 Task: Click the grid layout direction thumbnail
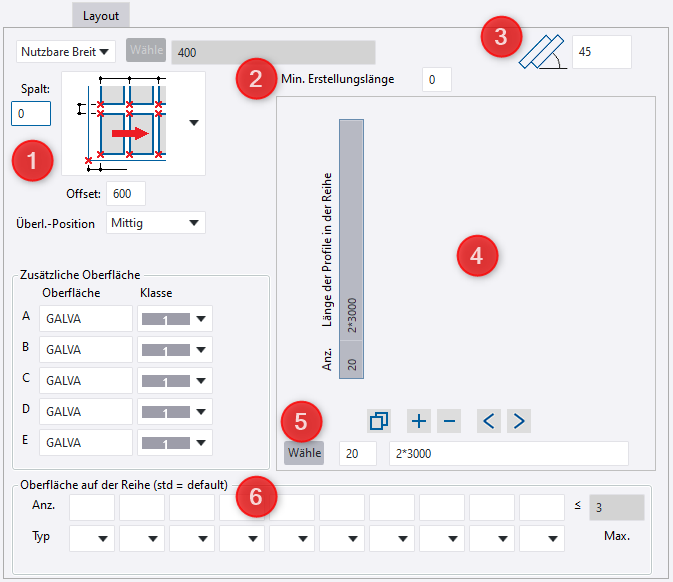click(125, 124)
